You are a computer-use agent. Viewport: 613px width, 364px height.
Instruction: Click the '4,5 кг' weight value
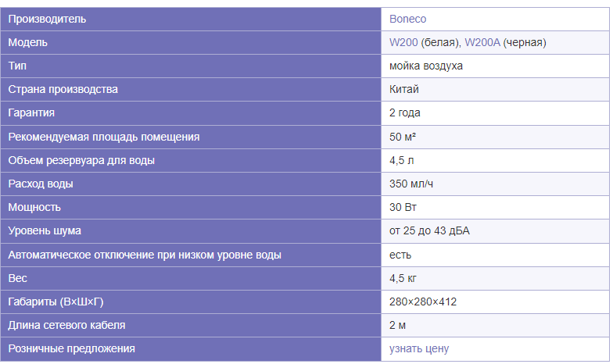403,278
